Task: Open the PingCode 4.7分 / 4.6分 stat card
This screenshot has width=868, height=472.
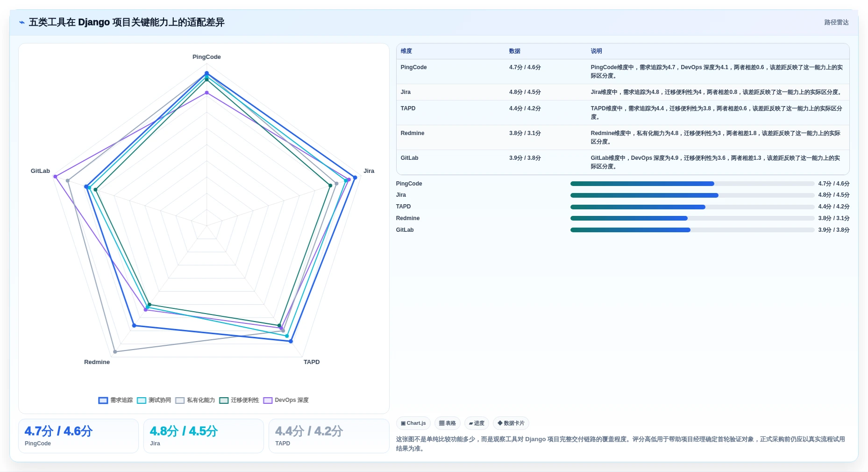Action: (78, 436)
